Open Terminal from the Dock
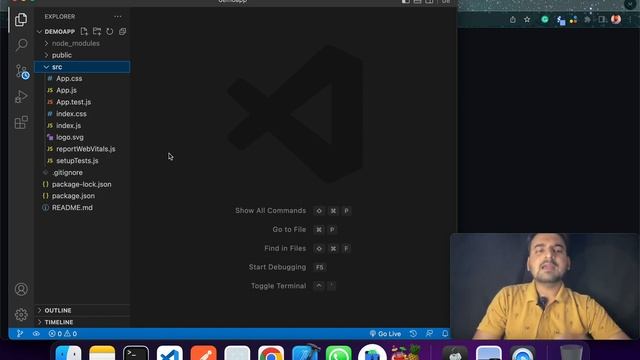The image size is (640, 360). (136, 353)
